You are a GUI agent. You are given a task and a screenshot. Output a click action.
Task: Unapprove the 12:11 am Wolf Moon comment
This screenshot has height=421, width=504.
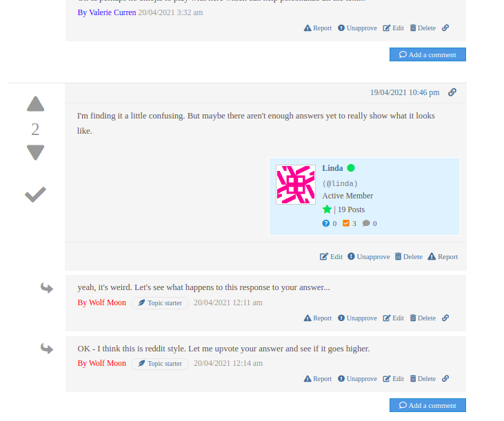[357, 318]
